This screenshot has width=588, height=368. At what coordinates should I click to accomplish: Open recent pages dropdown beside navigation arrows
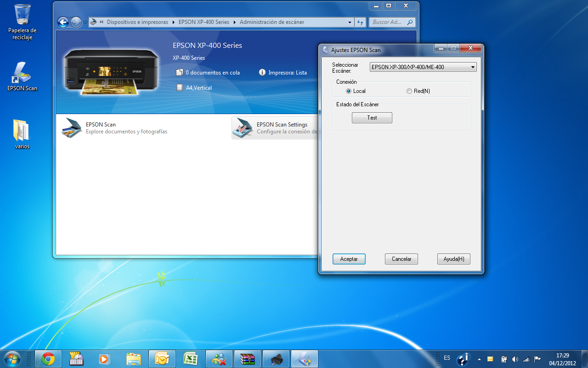(85, 22)
